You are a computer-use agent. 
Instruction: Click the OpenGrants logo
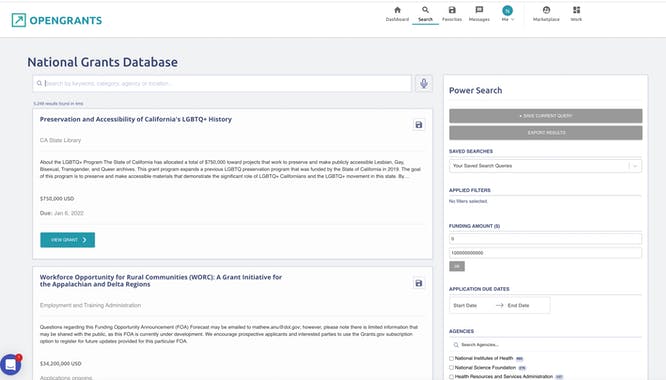(57, 20)
